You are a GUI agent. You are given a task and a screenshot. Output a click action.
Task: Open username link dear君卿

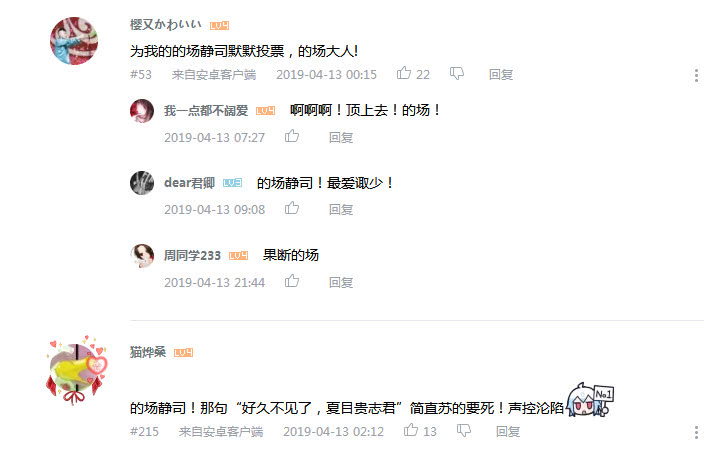[x=190, y=183]
